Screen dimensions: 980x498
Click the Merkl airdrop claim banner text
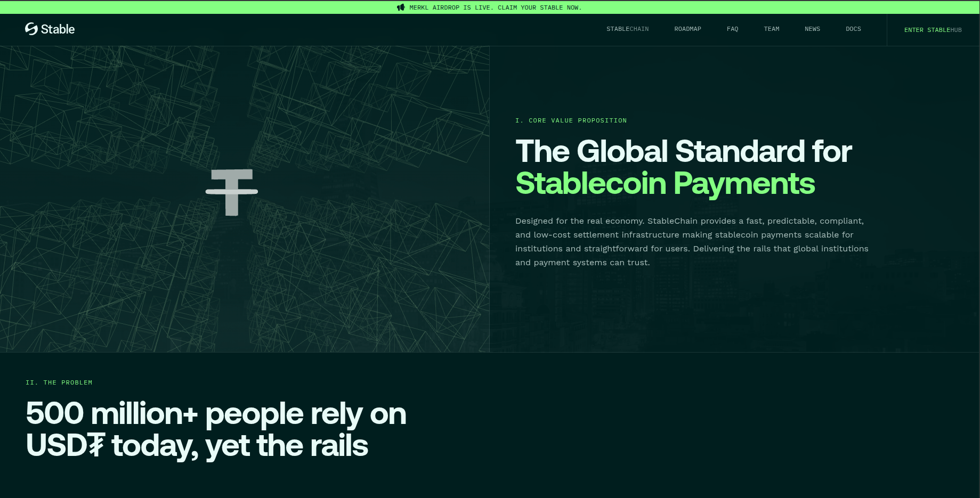point(496,7)
